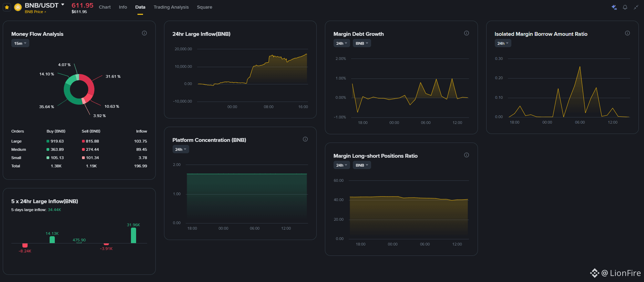Show info for Margin Long-short Positions Ratio
644x282 pixels.
pos(467,155)
